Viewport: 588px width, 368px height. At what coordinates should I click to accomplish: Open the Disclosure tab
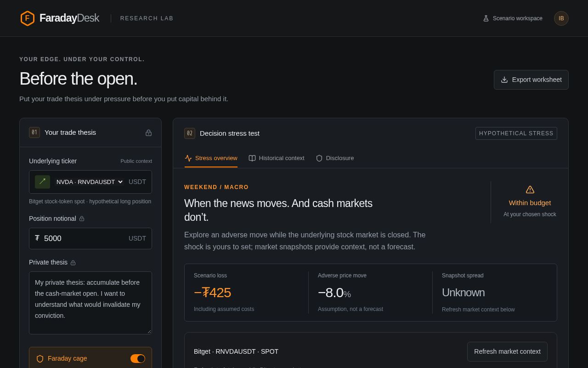tap(335, 158)
